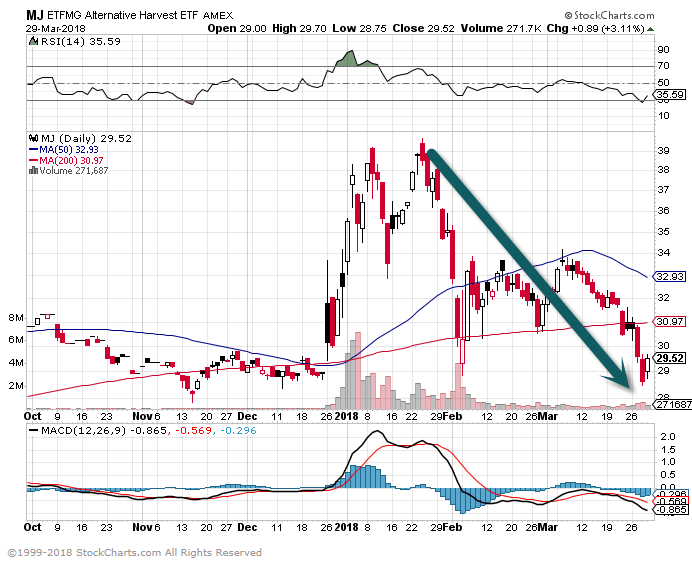Click the MA(50) 32.93 legend text
This screenshot has height=570, width=692.
(x=69, y=150)
